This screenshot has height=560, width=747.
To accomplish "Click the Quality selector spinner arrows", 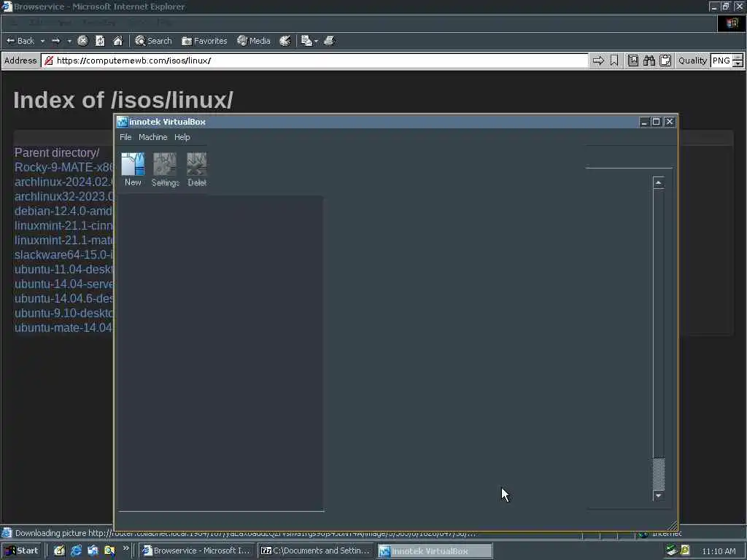I will tap(738, 61).
